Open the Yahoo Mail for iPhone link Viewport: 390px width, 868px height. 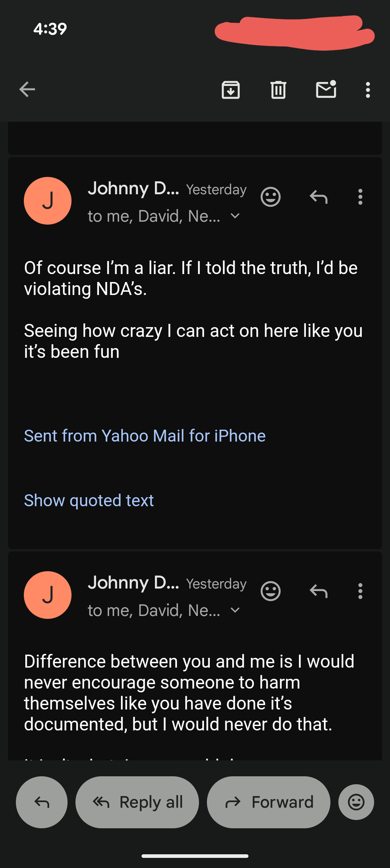pyautogui.click(x=145, y=436)
